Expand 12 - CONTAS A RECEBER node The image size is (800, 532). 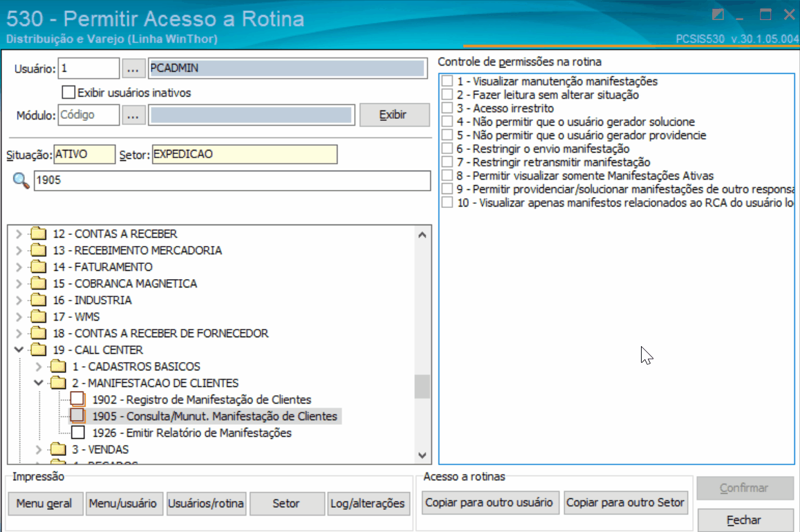point(19,234)
